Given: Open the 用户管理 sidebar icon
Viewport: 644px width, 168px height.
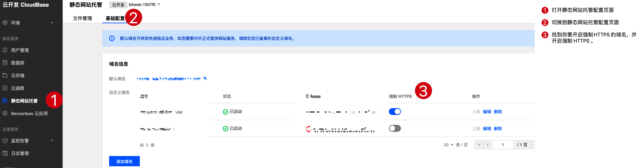Looking at the screenshot, I should coord(5,50).
